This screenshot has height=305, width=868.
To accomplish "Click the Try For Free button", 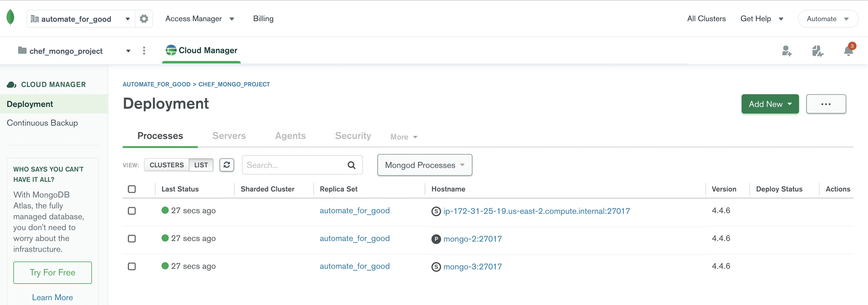I will pos(53,272).
